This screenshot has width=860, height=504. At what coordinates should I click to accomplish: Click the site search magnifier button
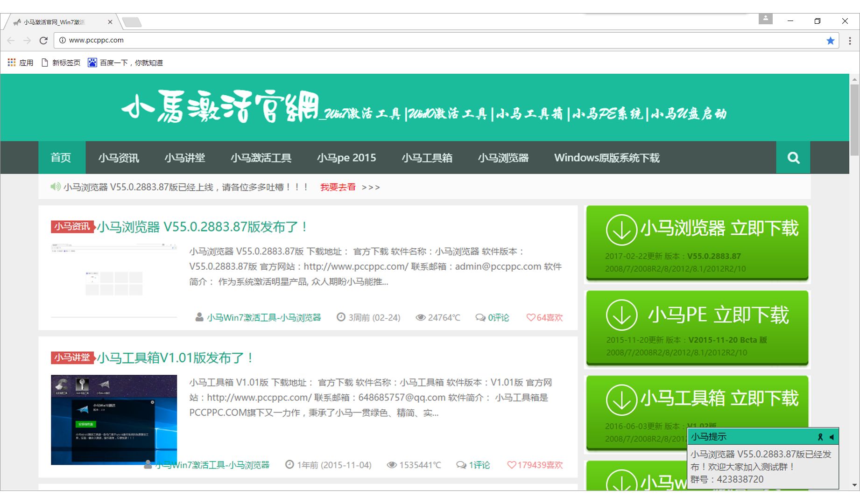point(793,158)
